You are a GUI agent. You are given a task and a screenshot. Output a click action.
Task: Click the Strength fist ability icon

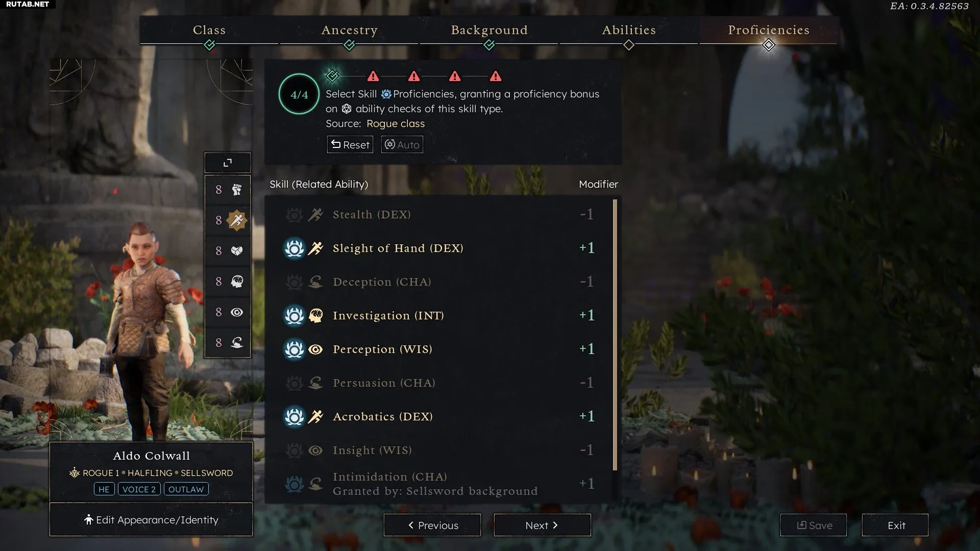(x=236, y=190)
